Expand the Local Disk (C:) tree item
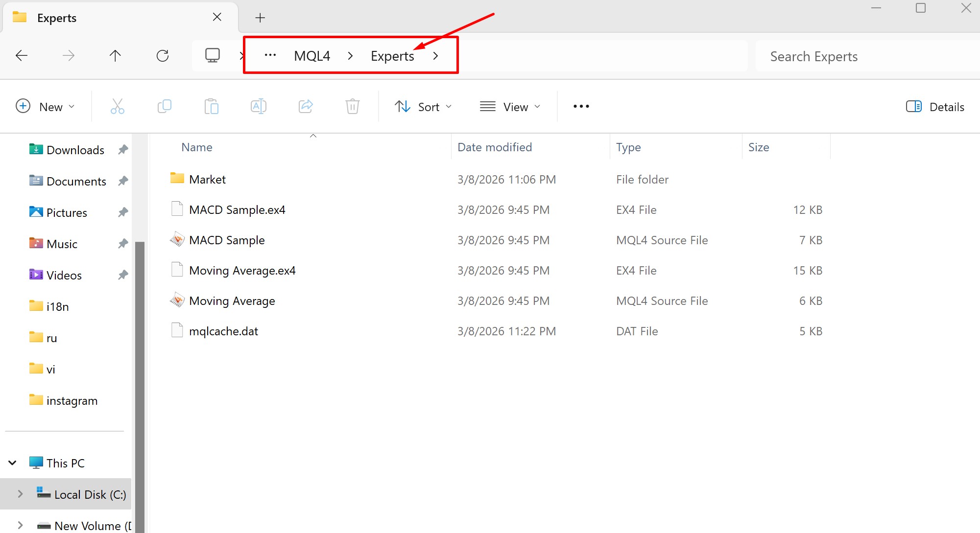The height and width of the screenshot is (533, 980). point(20,494)
